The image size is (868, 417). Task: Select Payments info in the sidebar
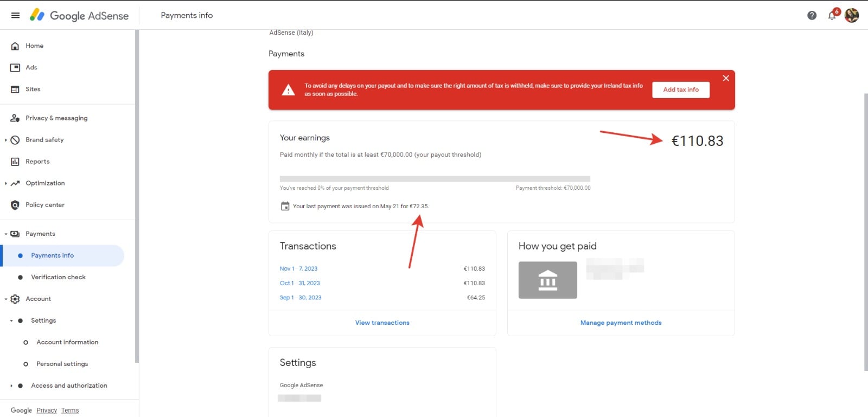63,255
